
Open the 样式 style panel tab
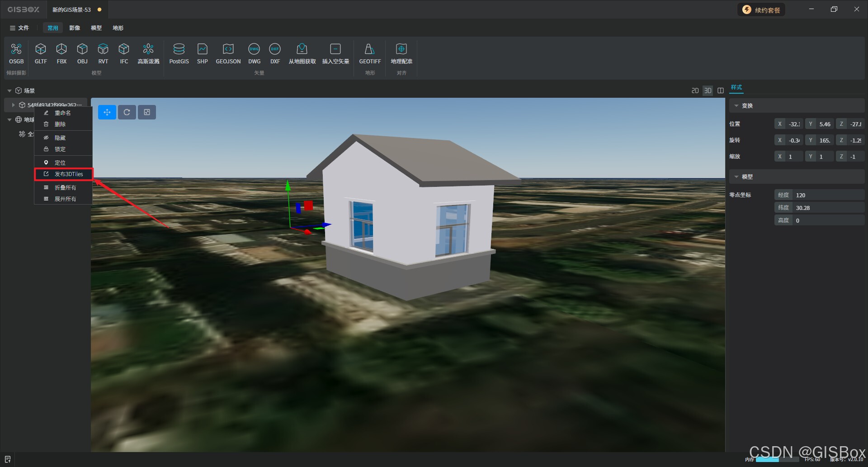(x=736, y=87)
